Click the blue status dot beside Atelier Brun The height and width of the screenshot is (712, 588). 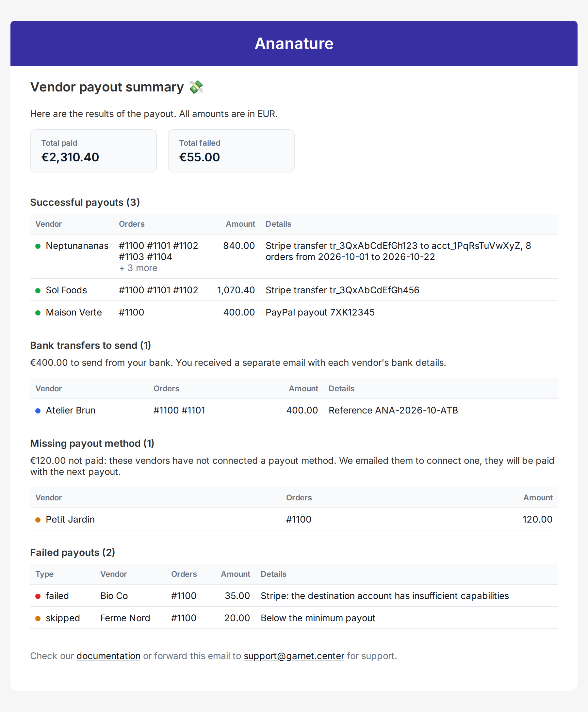coord(38,411)
